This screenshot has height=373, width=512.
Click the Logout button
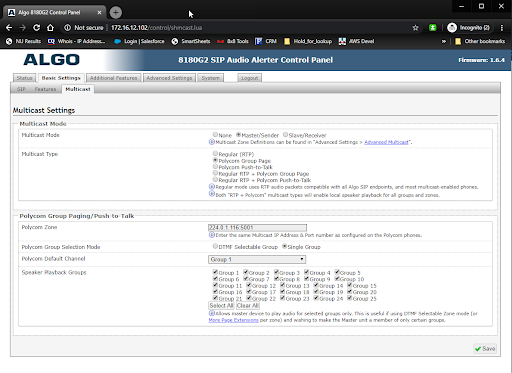point(250,78)
